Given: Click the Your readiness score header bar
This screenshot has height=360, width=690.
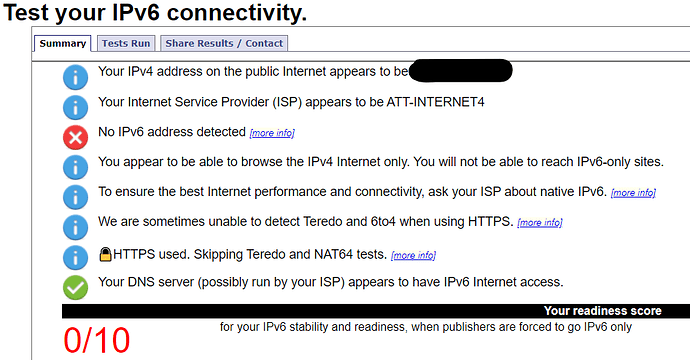Looking at the screenshot, I should (x=376, y=311).
